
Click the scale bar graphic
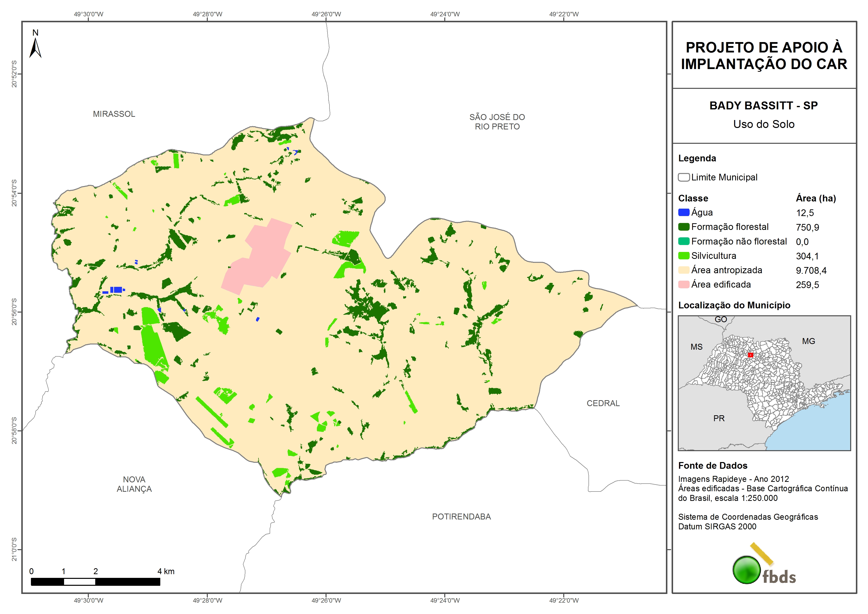[x=95, y=582]
